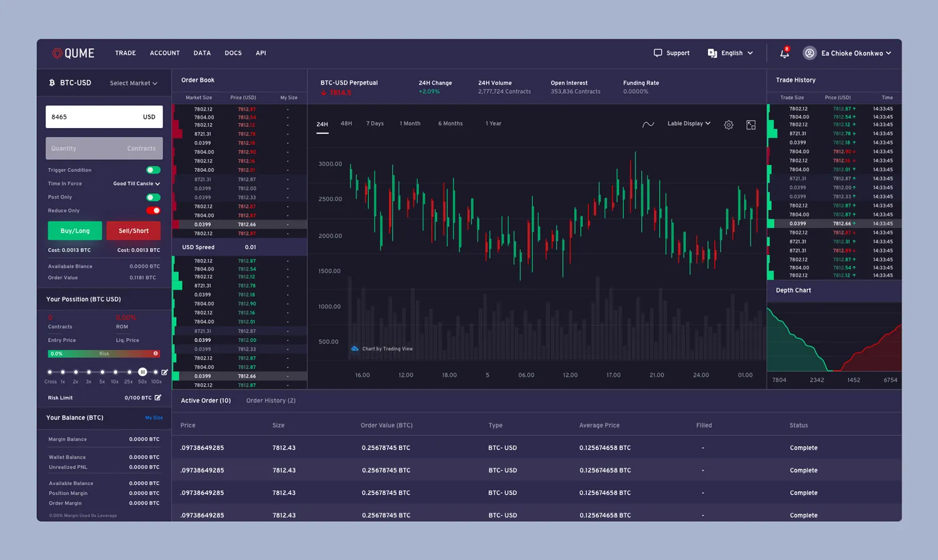This screenshot has height=560, width=938.
Task: Switch chart to 6 Months range
Action: click(450, 124)
